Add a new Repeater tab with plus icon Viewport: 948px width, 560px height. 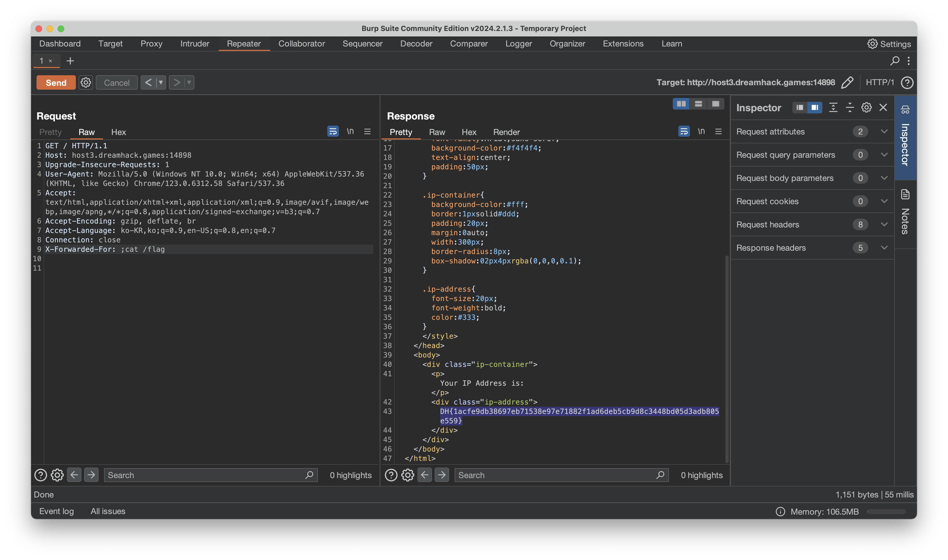point(70,61)
